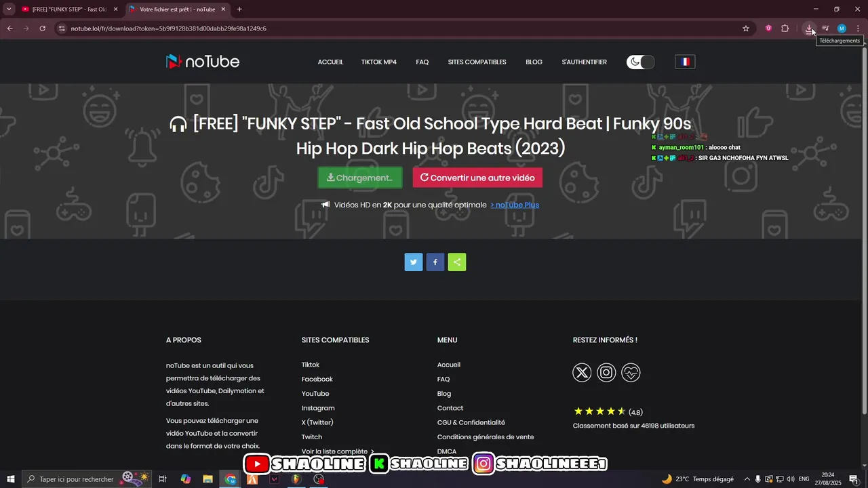Reload the page
The image size is (868, 488).
pos(42,28)
